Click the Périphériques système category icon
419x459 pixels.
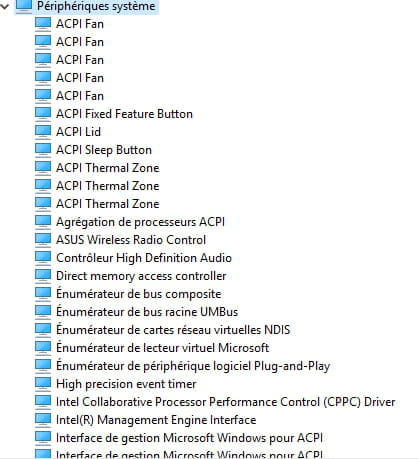[24, 5]
